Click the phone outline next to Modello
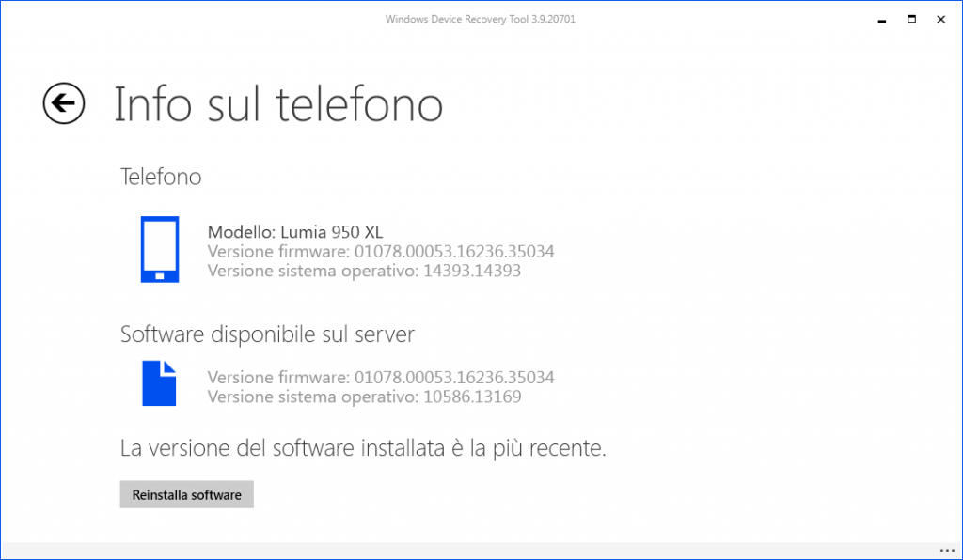This screenshot has width=963, height=560. pos(160,249)
